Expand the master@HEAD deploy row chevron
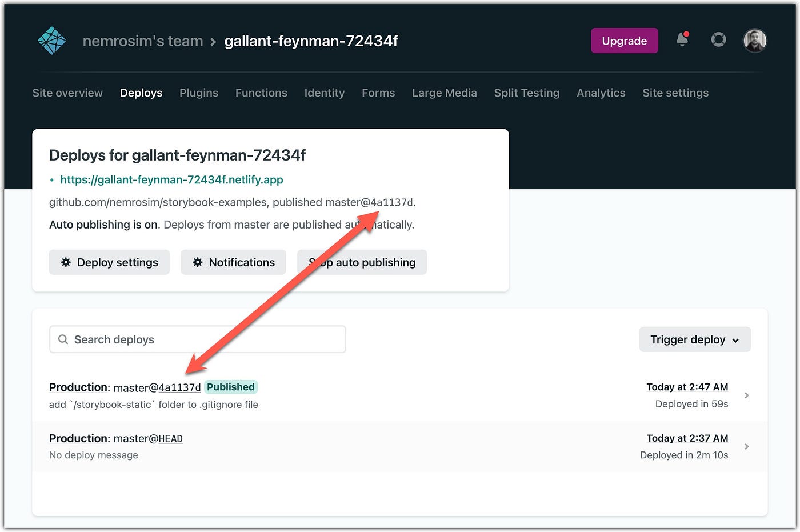Screen dimensions: 800x532 tap(747, 446)
